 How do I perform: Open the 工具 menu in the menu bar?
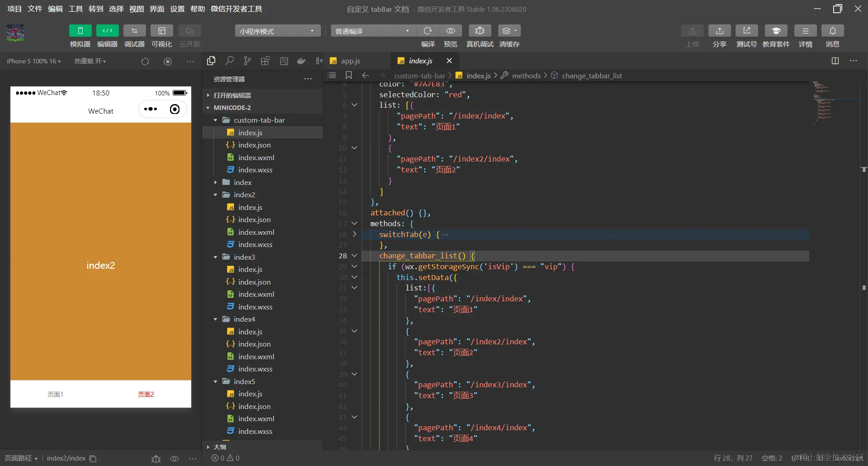[x=75, y=9]
